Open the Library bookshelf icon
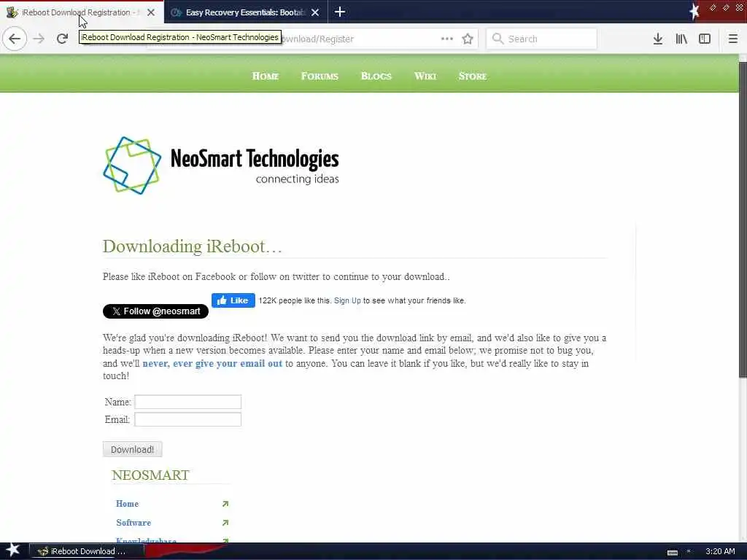 pyautogui.click(x=681, y=39)
